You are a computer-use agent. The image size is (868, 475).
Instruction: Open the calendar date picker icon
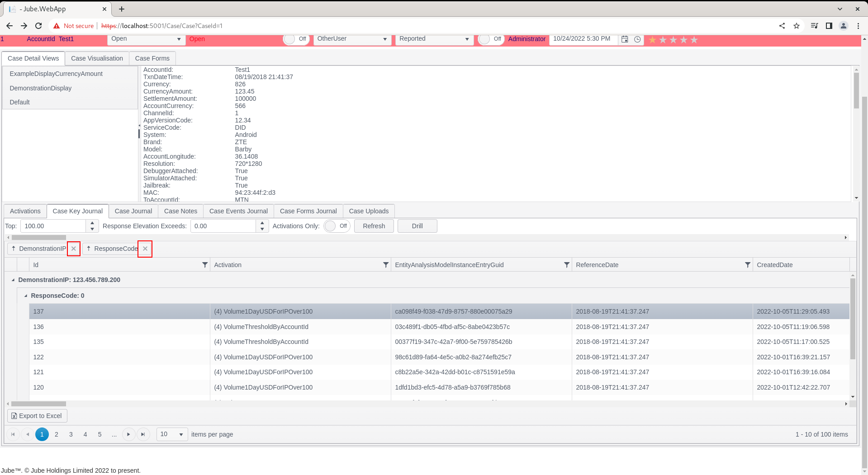pyautogui.click(x=625, y=39)
